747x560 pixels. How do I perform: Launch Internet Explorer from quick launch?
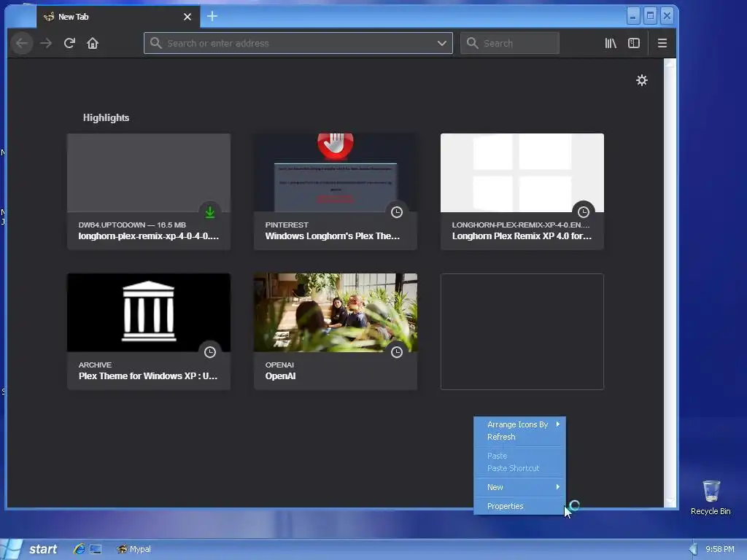pyautogui.click(x=79, y=549)
